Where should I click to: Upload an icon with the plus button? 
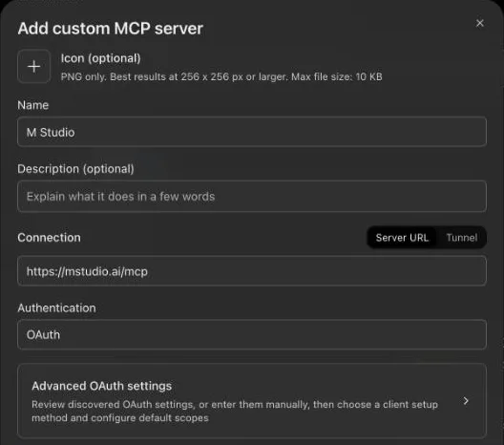click(x=34, y=67)
